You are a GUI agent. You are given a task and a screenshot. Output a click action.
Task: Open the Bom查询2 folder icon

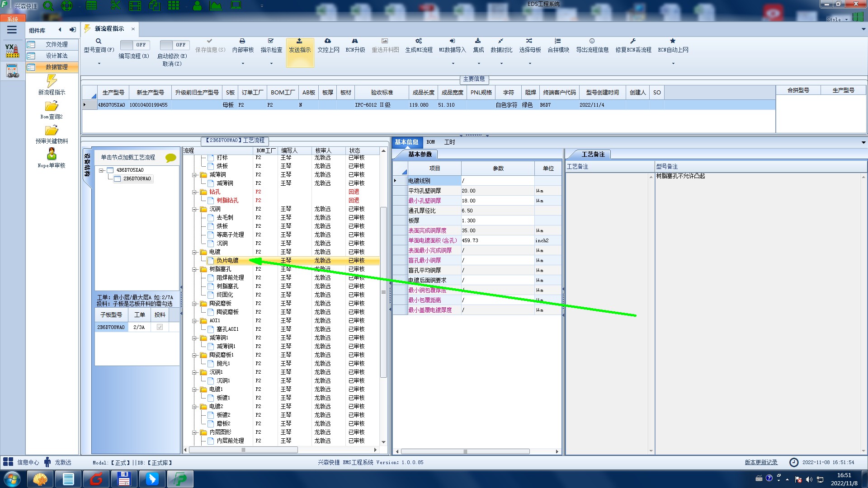52,106
